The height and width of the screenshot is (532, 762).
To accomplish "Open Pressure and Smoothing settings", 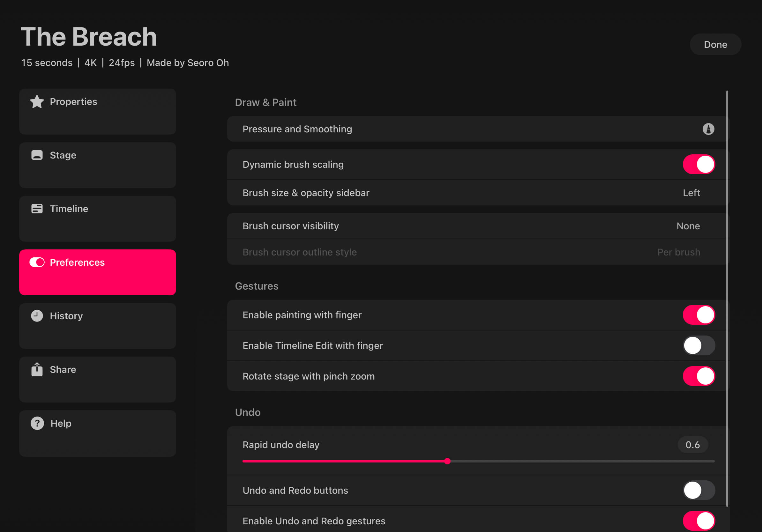I will click(431, 129).
